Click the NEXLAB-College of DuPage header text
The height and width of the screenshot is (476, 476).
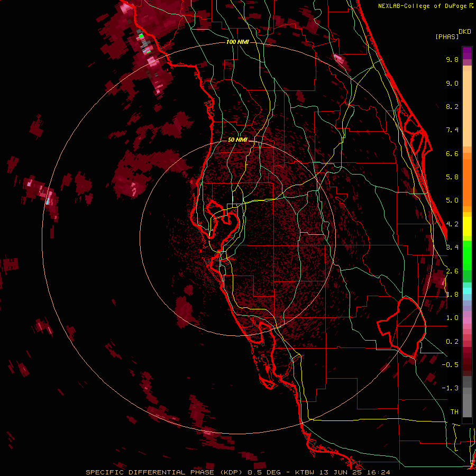click(x=423, y=6)
